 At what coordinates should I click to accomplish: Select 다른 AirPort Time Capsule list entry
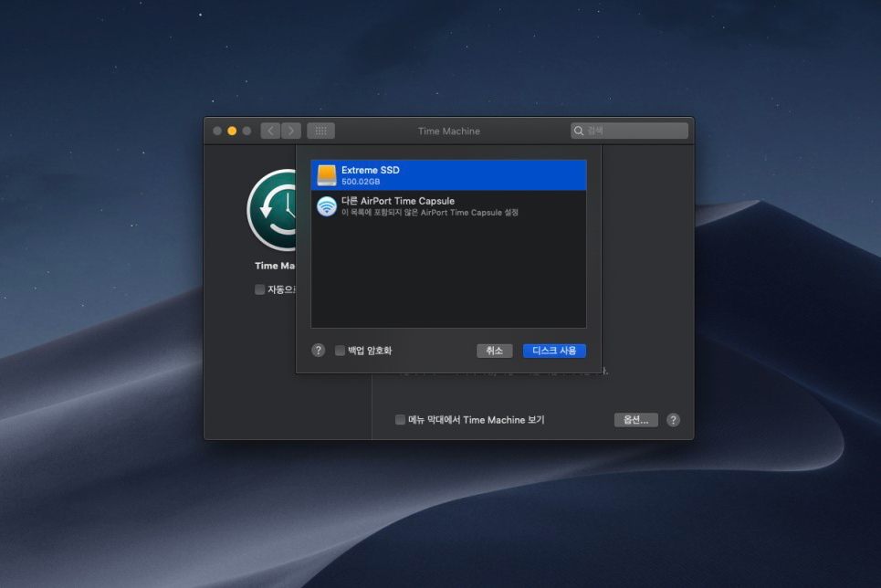[448, 206]
